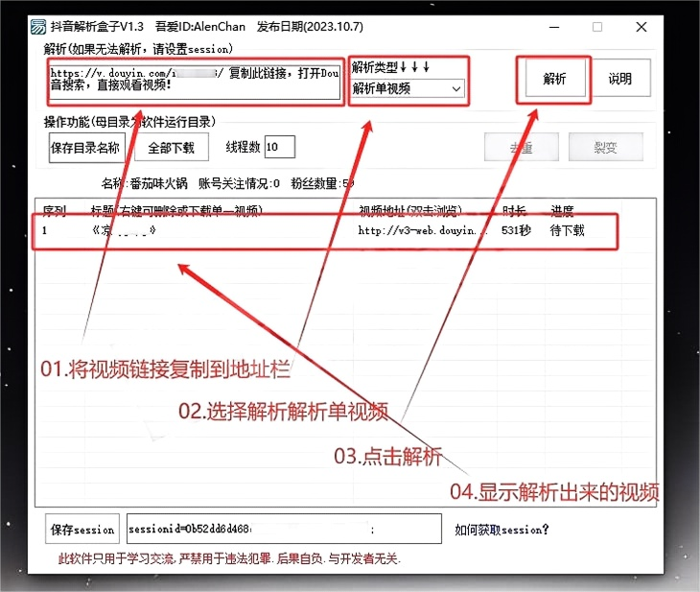
Task: Click the 名称:番茄味火锅 account name text
Action: click(144, 183)
